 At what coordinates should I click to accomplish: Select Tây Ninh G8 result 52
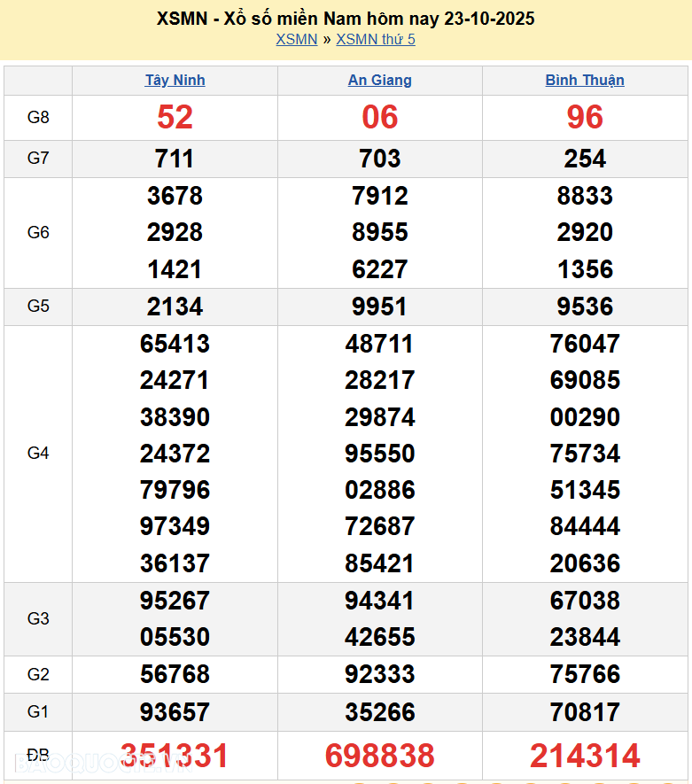coord(175,117)
